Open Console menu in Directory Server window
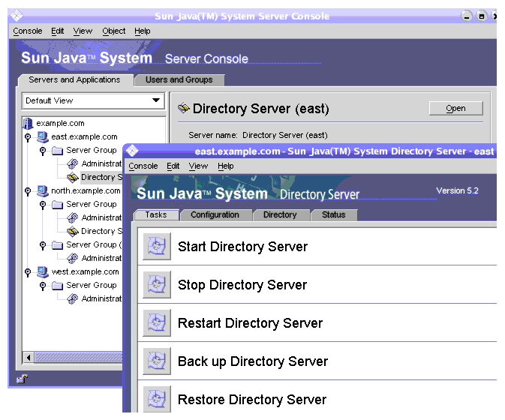 pyautogui.click(x=143, y=166)
